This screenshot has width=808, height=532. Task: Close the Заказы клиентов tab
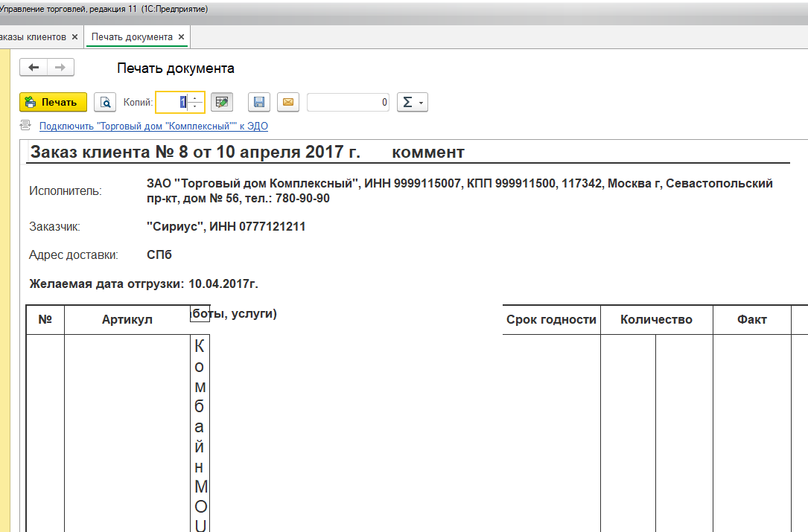pos(74,36)
